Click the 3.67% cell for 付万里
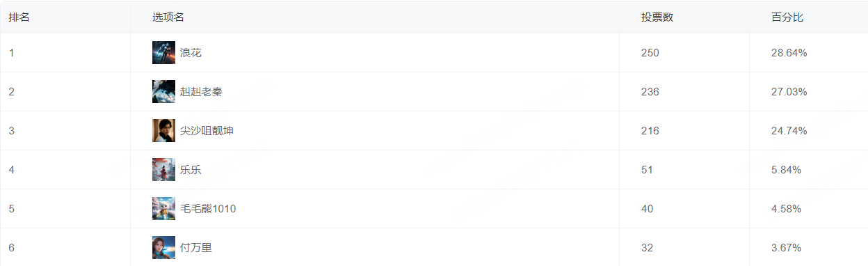 [808, 247]
